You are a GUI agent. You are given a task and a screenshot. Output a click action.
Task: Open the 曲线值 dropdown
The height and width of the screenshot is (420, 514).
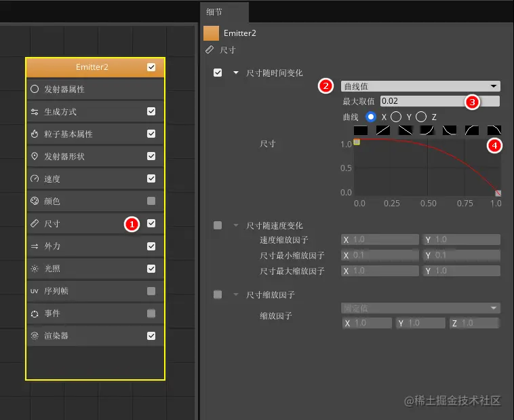[420, 86]
